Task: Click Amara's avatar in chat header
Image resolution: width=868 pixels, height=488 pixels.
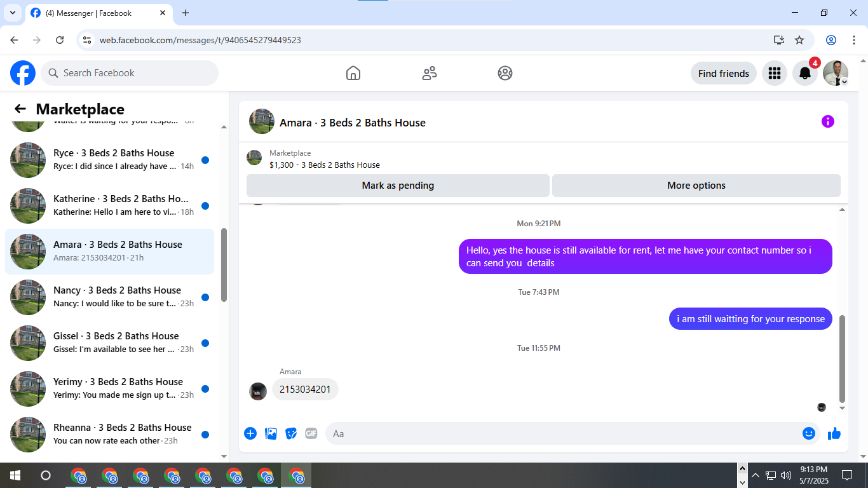Action: 262,121
